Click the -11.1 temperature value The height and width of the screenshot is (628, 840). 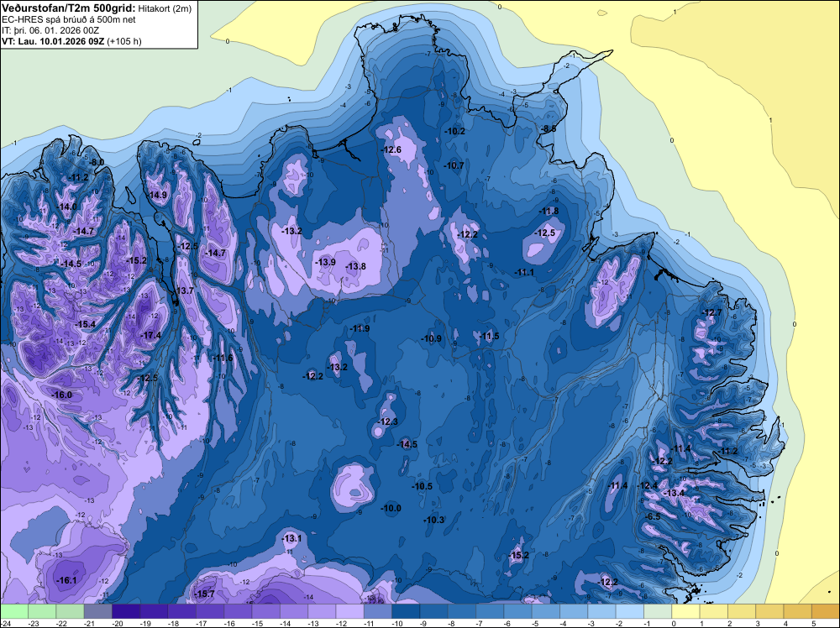tap(524, 273)
